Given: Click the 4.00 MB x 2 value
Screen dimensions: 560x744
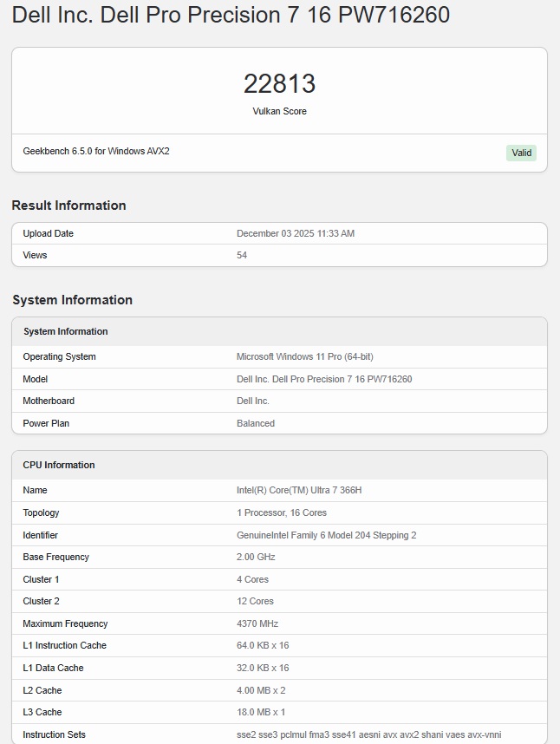Looking at the screenshot, I should (261, 690).
